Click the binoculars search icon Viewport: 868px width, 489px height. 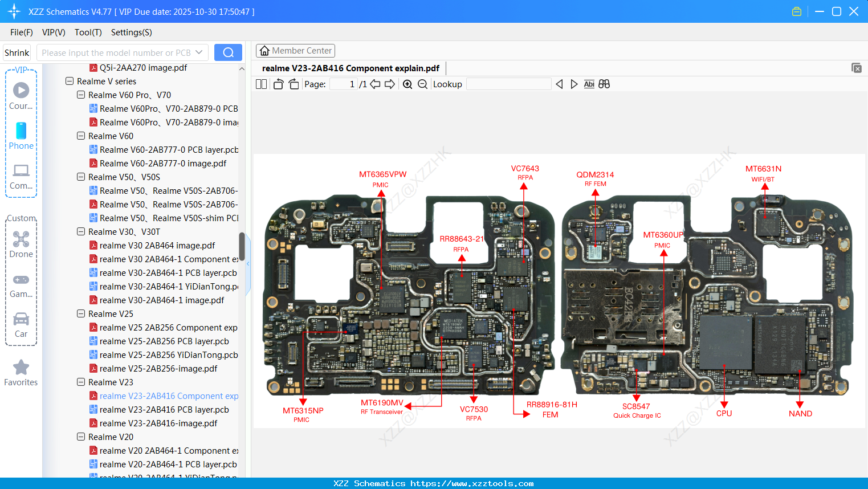604,84
